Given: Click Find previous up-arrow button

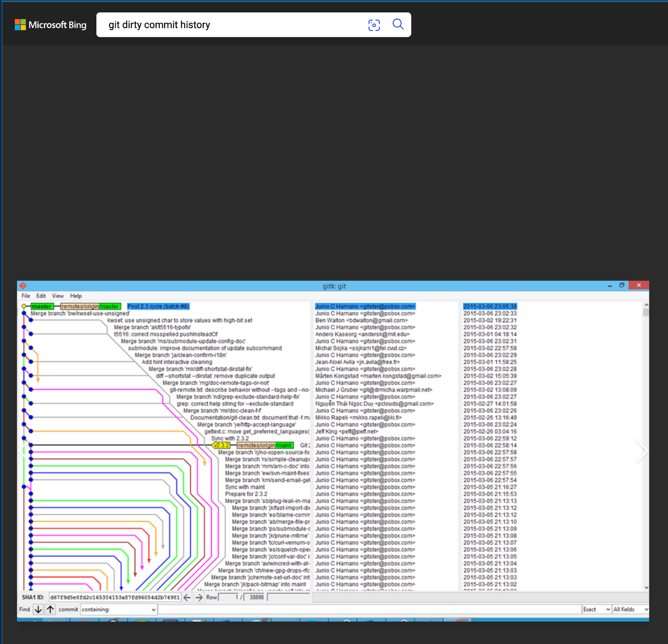Looking at the screenshot, I should [x=50, y=610].
